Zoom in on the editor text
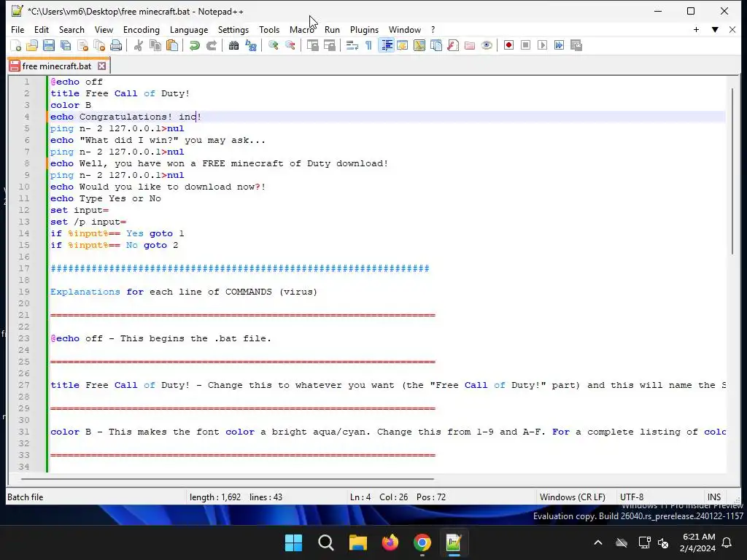The height and width of the screenshot is (560, 747). tap(273, 45)
